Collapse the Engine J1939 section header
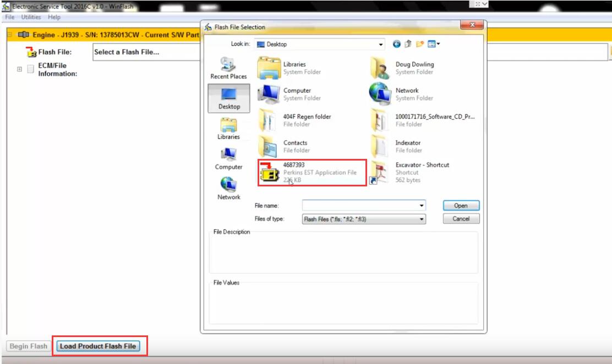Image resolution: width=612 pixels, height=364 pixels. pos(11,34)
